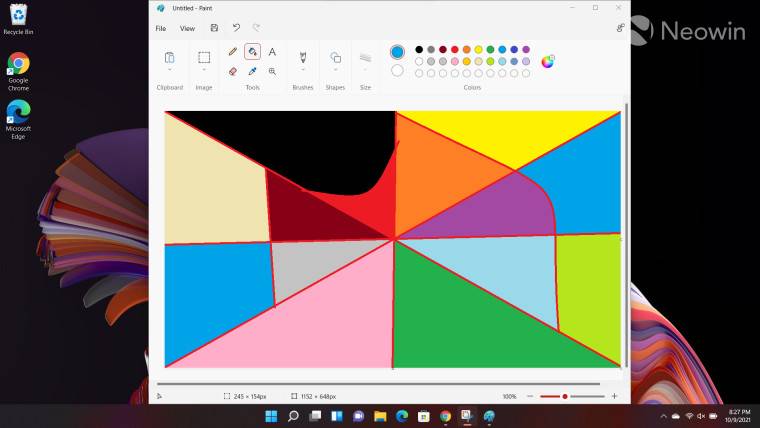
Task: Select the Fill bucket tool
Action: pyautogui.click(x=252, y=51)
